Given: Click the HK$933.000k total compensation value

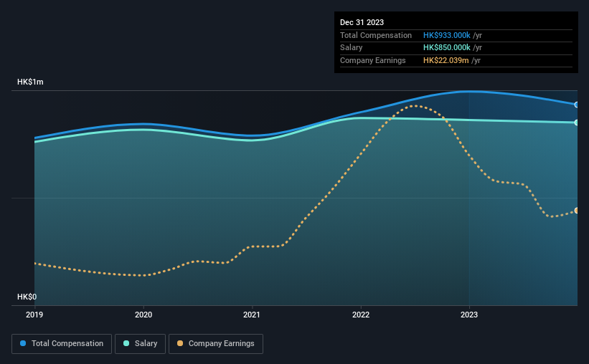Looking at the screenshot, I should [x=447, y=35].
